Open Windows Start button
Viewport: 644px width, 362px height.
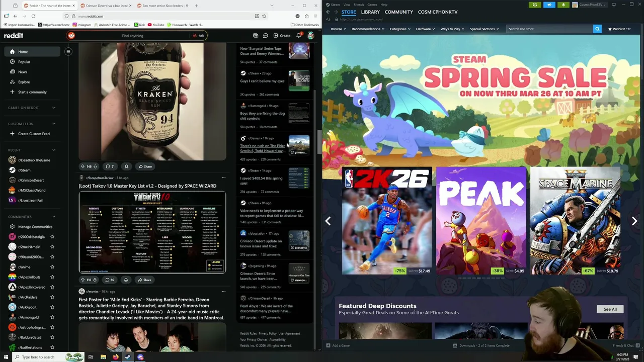point(6,357)
